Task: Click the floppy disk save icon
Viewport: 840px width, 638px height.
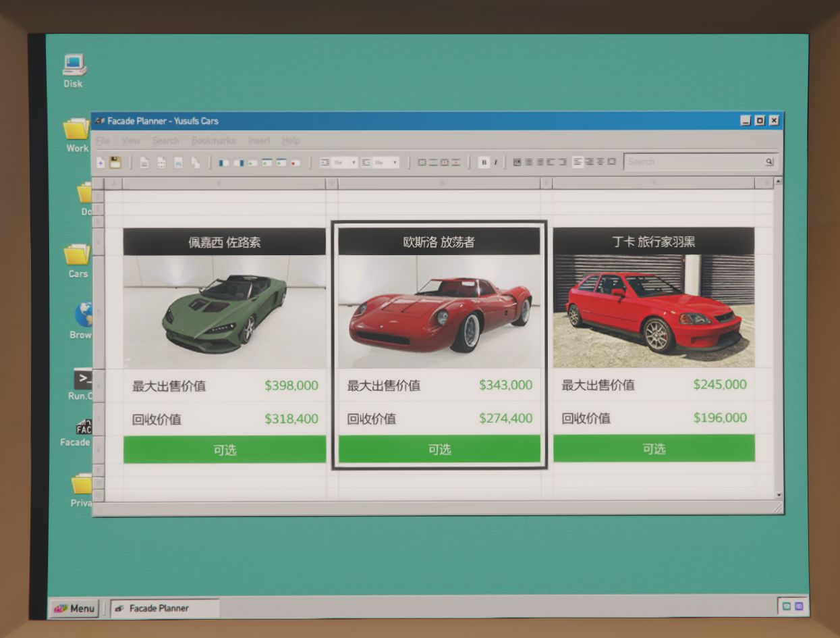Action: pos(115,162)
